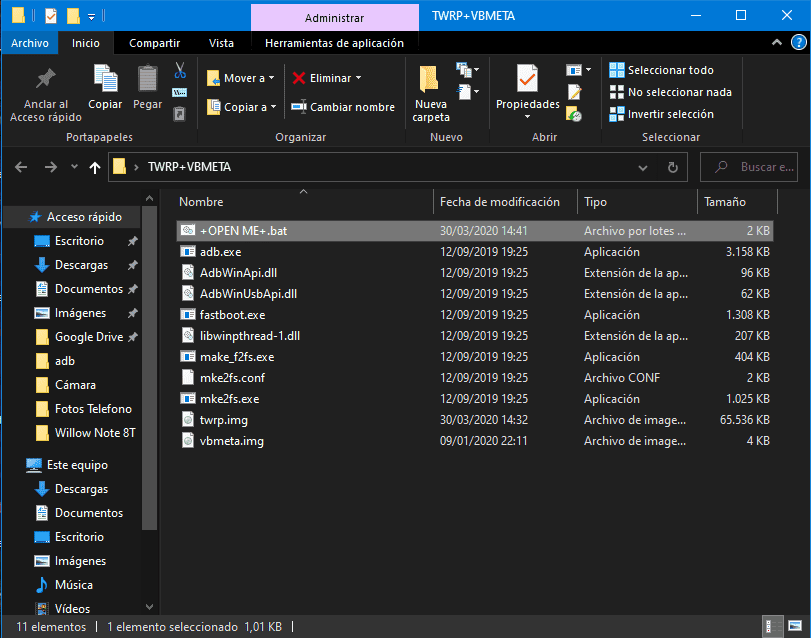Screen dimensions: 811x638
Task: Click the Help question mark icon
Action: click(799, 42)
